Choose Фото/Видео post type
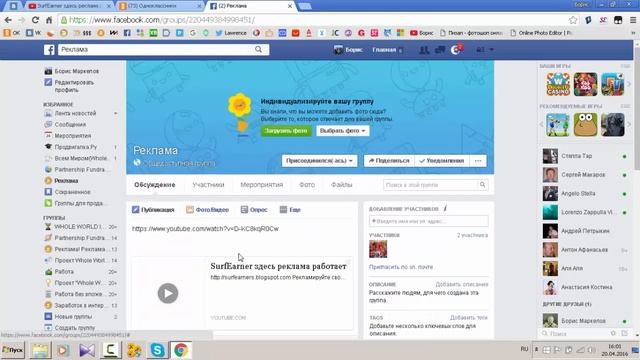 (x=207, y=210)
